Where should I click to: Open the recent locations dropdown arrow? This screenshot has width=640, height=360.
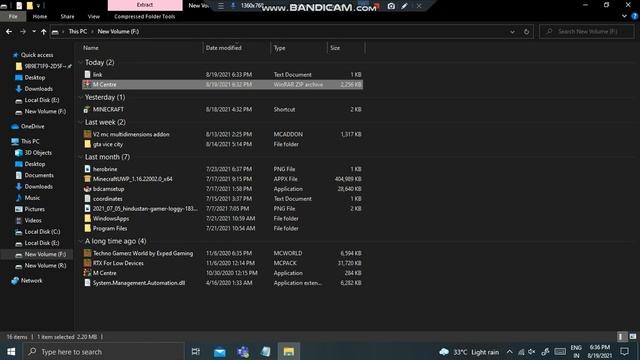click(x=34, y=31)
